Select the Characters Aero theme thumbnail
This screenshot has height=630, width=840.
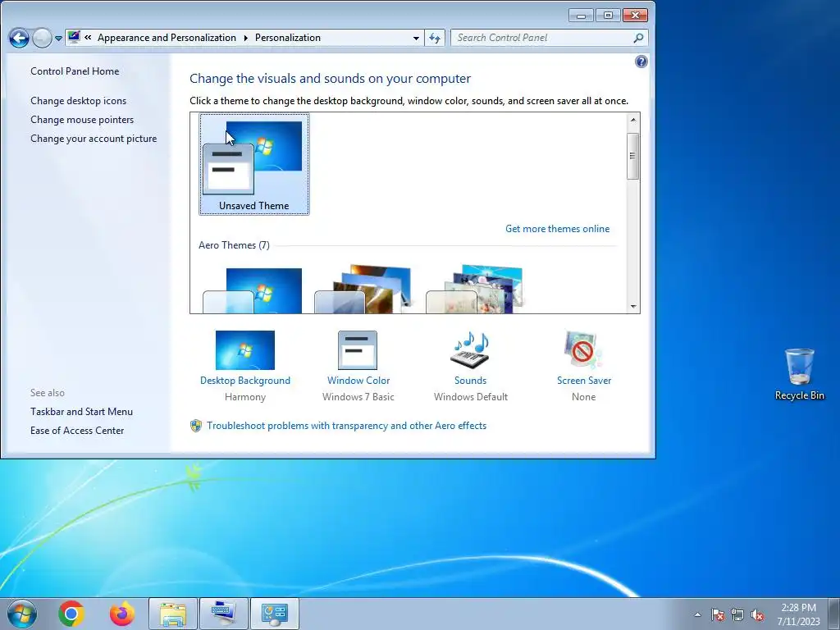coord(474,290)
